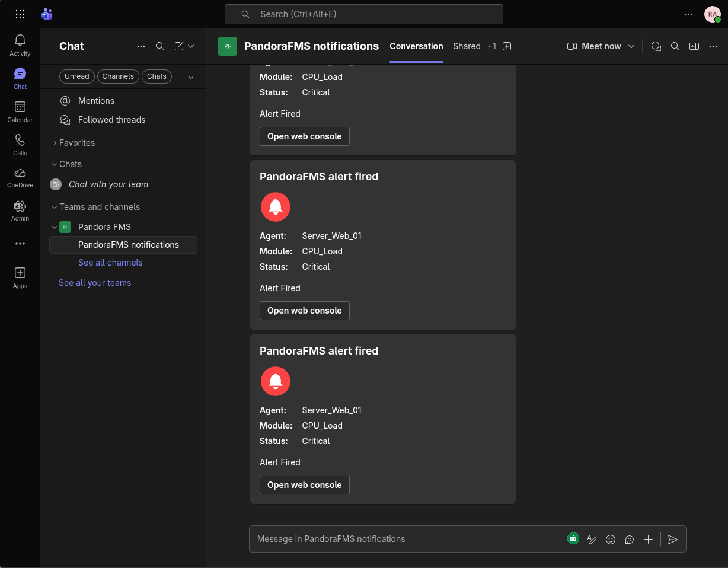Open web console in the bottom alert card
The height and width of the screenshot is (568, 728).
click(305, 485)
